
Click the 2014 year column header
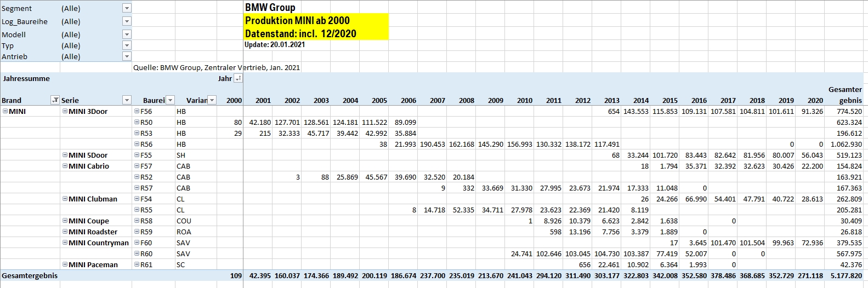coord(640,100)
